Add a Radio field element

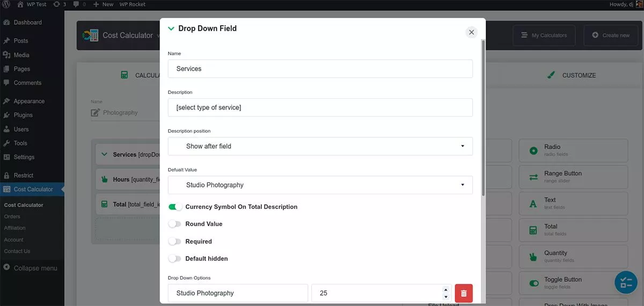(x=573, y=150)
